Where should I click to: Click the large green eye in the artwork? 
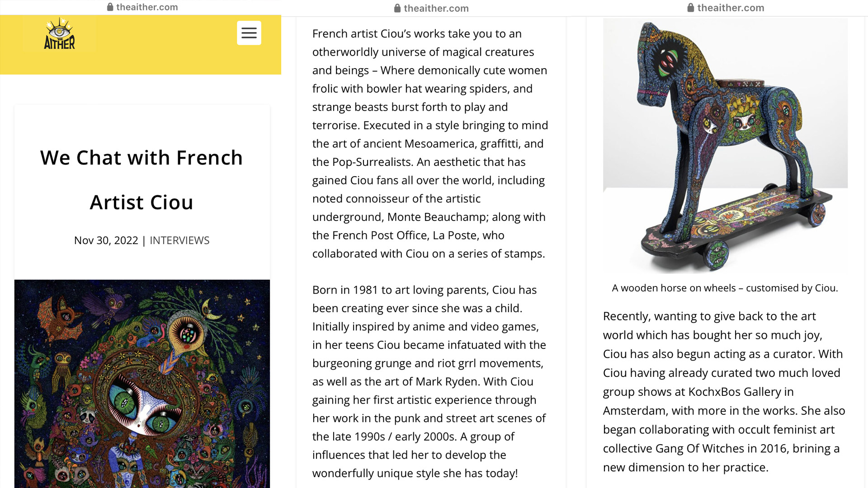(x=122, y=398)
